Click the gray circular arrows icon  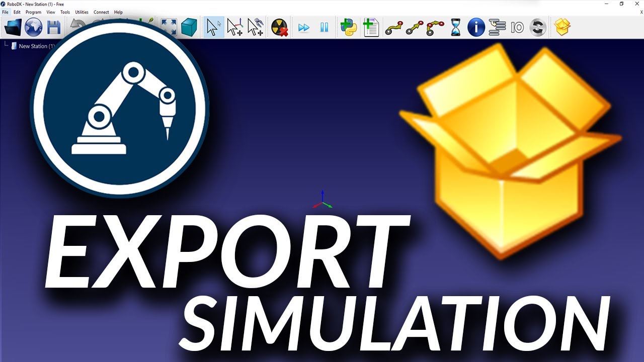click(538, 27)
